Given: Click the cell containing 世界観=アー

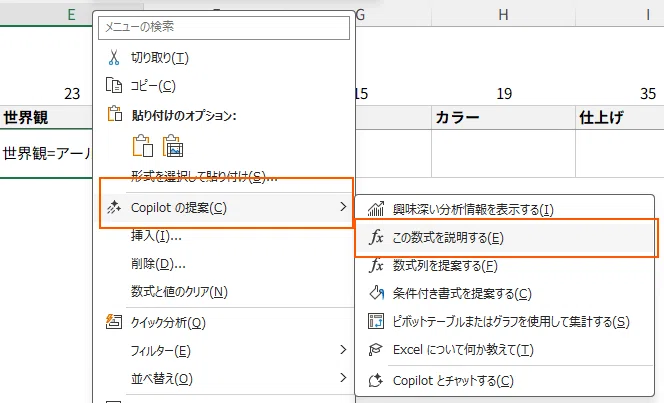Looking at the screenshot, I should click(x=46, y=153).
